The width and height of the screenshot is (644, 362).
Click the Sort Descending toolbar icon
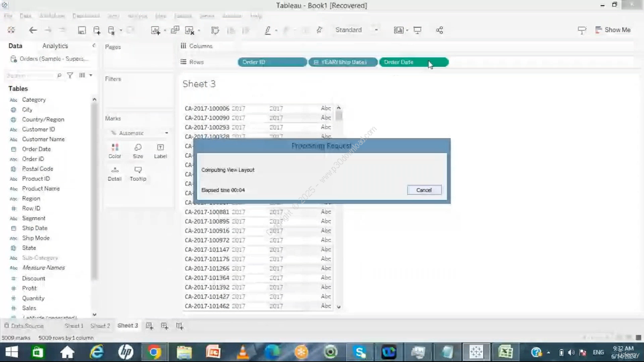click(x=246, y=30)
